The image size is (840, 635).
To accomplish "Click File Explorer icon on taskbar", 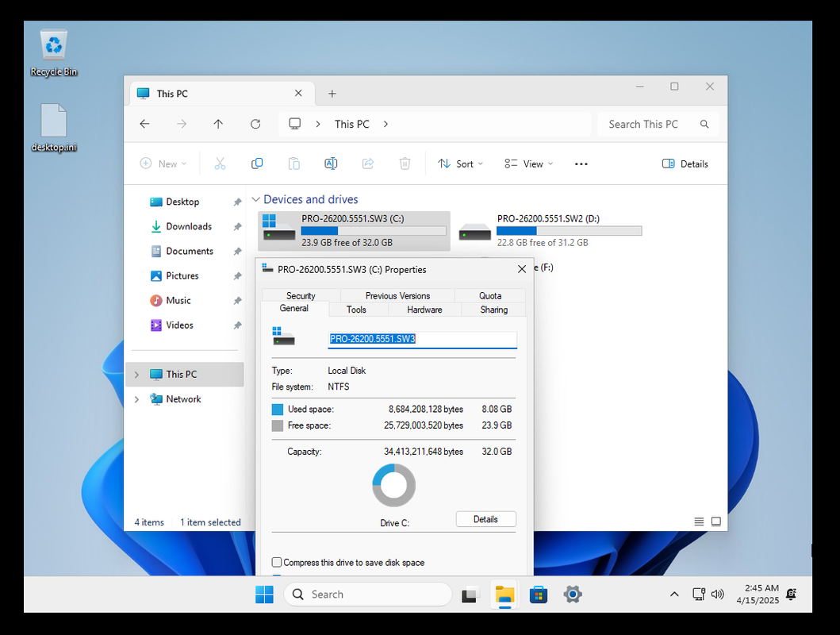I will tap(504, 595).
